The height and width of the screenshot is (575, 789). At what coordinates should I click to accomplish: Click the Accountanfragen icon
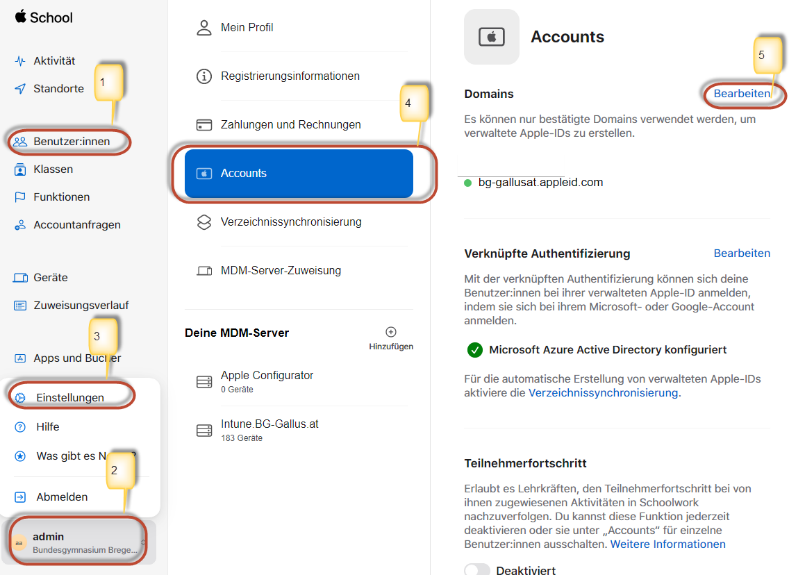tap(19, 225)
